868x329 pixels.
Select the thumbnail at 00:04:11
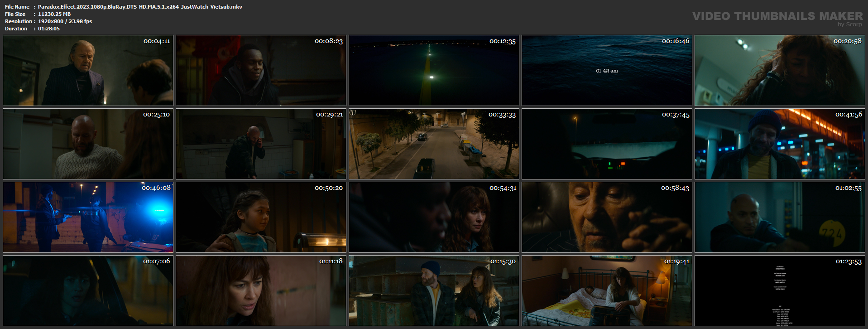pyautogui.click(x=88, y=70)
